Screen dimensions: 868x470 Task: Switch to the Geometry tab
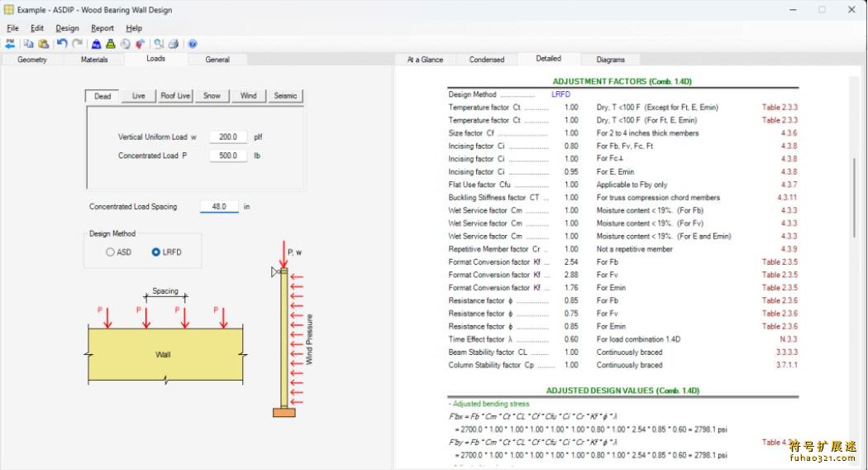tap(32, 60)
